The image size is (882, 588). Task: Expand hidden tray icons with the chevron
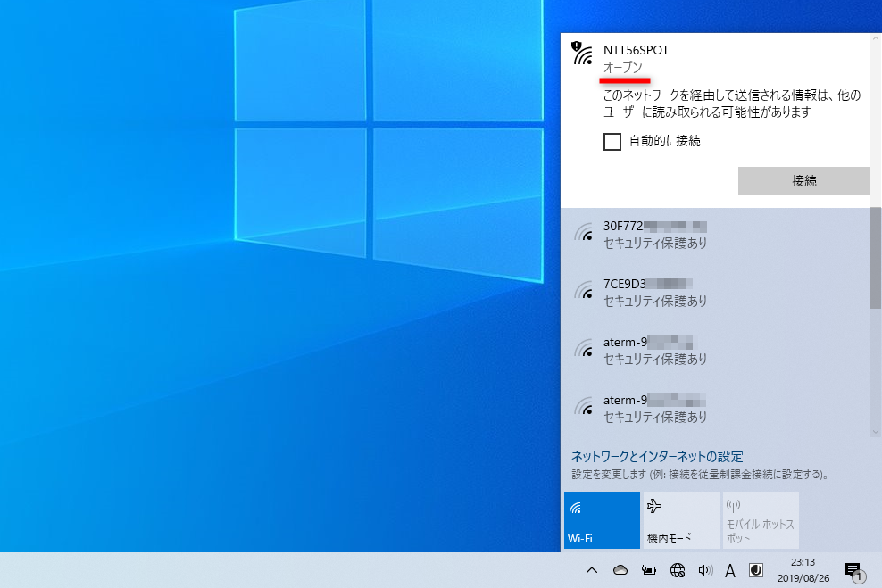point(592,571)
